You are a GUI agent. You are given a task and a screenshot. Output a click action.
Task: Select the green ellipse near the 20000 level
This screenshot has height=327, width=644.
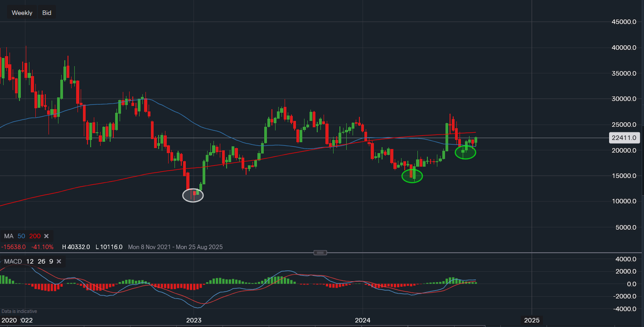(465, 153)
